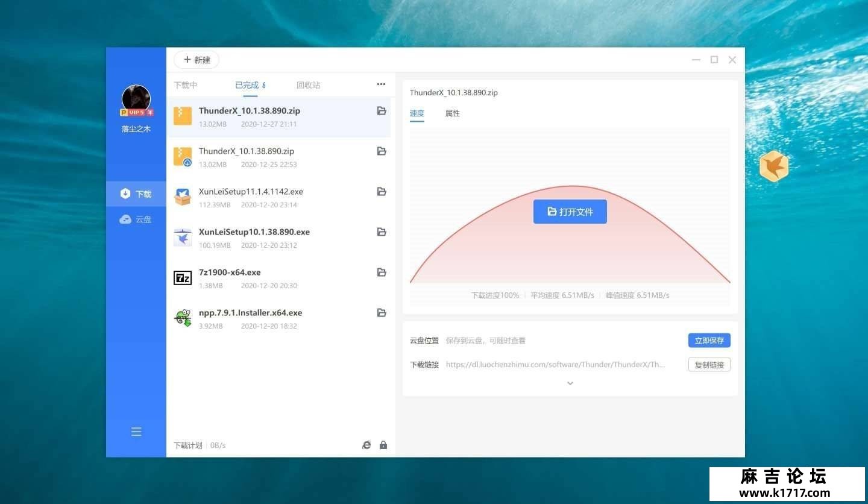Screen dimensions: 868x504
Task: Click the lock icon in bottom bar
Action: (383, 445)
